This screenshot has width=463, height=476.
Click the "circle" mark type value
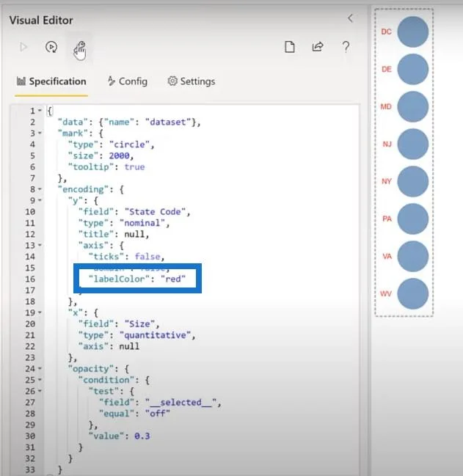click(129, 144)
